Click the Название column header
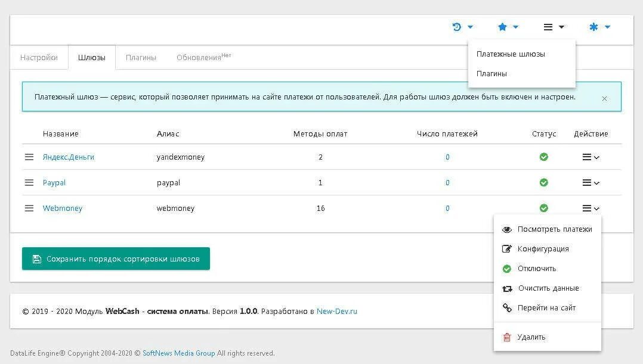The height and width of the screenshot is (364, 643). pos(61,134)
